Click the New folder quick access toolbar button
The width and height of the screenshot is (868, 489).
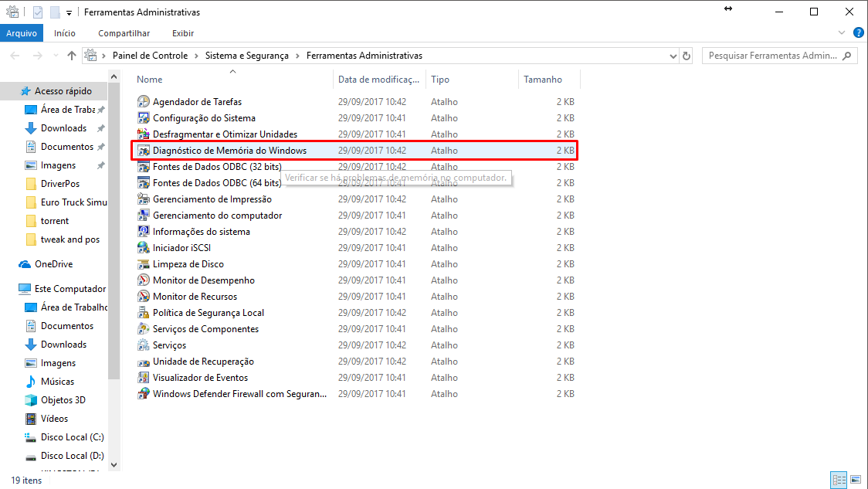click(x=55, y=12)
